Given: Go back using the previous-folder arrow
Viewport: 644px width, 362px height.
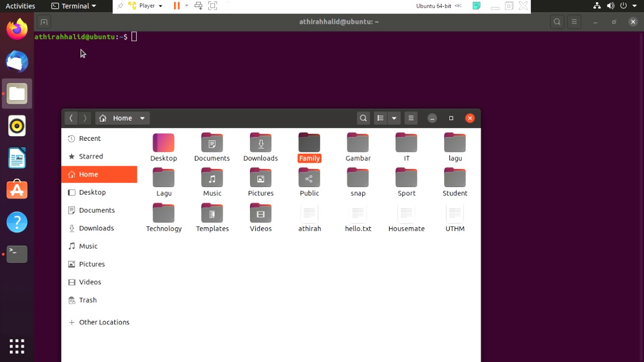Looking at the screenshot, I should click(x=71, y=118).
